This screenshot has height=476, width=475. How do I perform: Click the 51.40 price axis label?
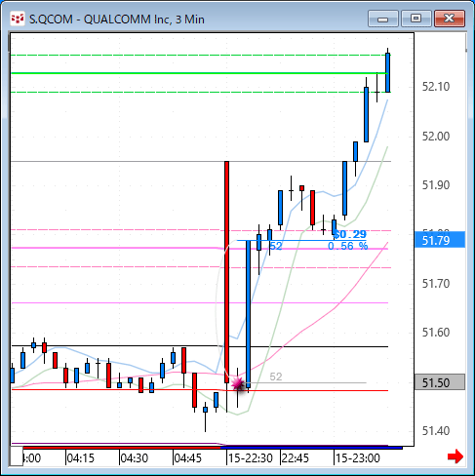tap(436, 431)
